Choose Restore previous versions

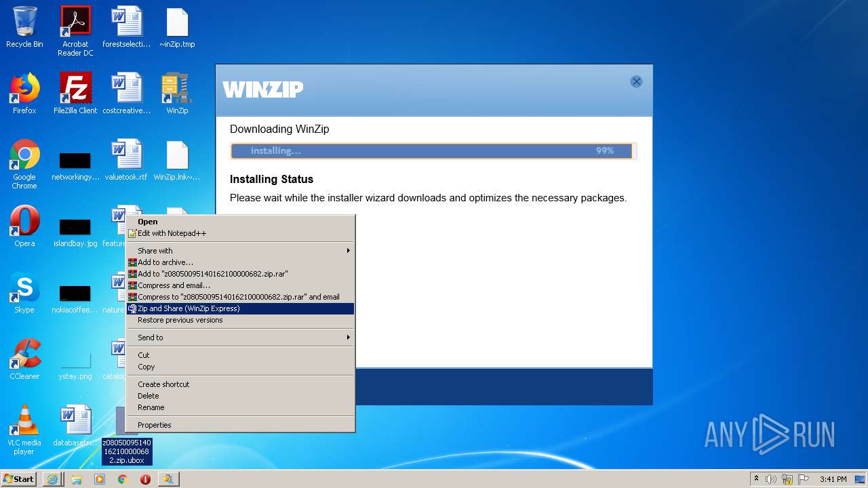point(241,320)
